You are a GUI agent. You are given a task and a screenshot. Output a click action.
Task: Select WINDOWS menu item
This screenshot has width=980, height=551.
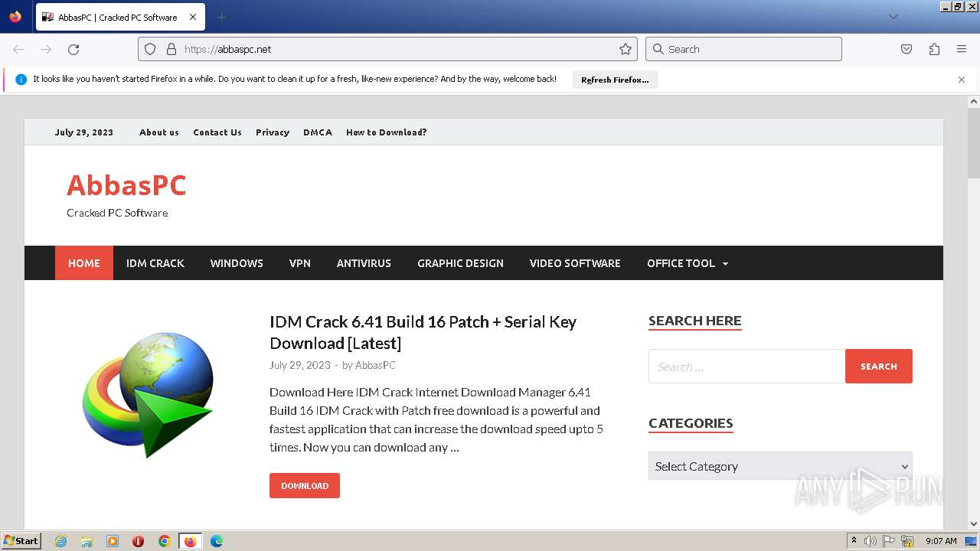[237, 262]
